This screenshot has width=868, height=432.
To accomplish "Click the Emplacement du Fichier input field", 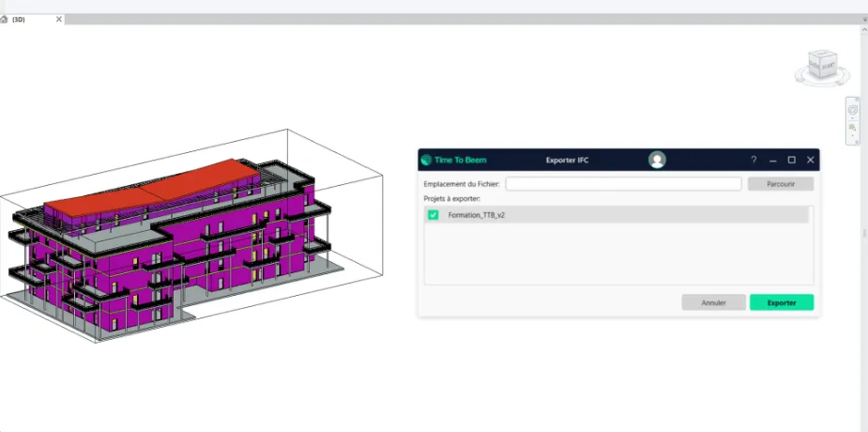I will (623, 184).
